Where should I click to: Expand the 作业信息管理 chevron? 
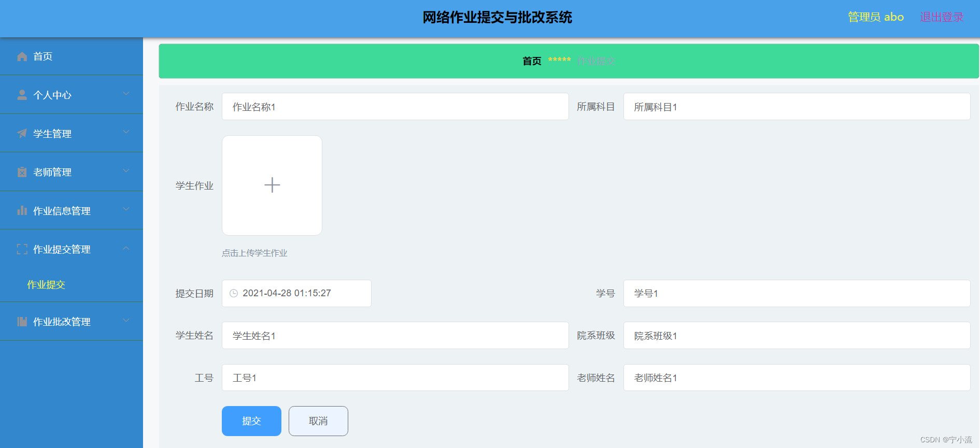pos(126,209)
